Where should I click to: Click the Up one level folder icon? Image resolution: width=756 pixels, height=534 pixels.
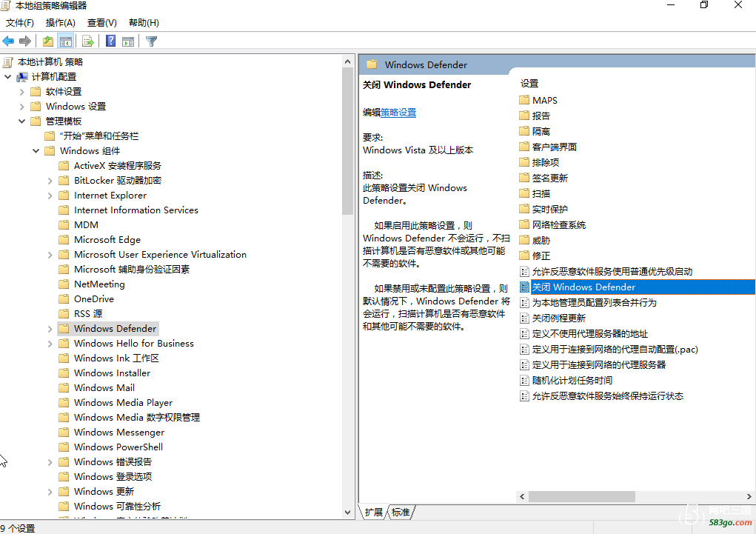point(47,41)
